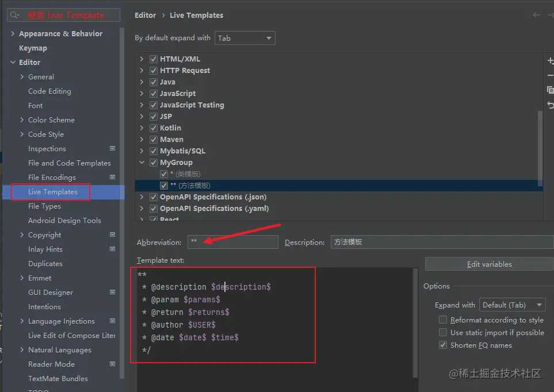Click the Edit variables button
Image resolution: width=554 pixels, height=392 pixels.
coord(490,264)
